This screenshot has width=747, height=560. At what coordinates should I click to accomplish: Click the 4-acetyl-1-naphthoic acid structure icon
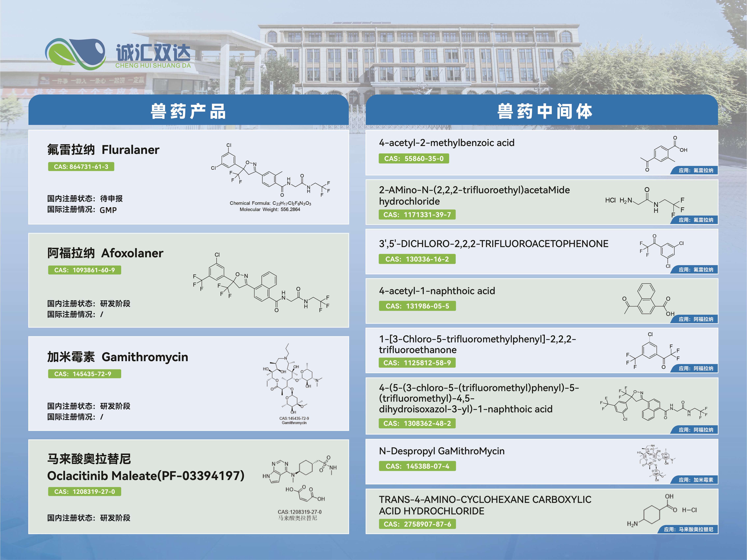648,300
